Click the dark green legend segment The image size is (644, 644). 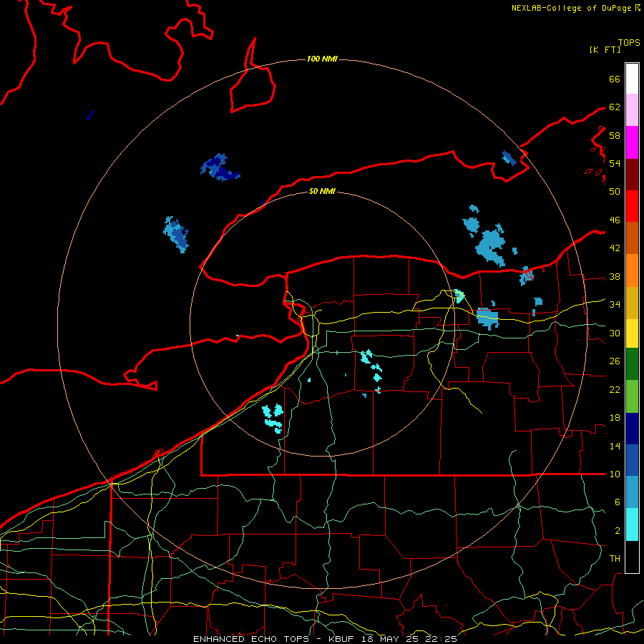632,364
